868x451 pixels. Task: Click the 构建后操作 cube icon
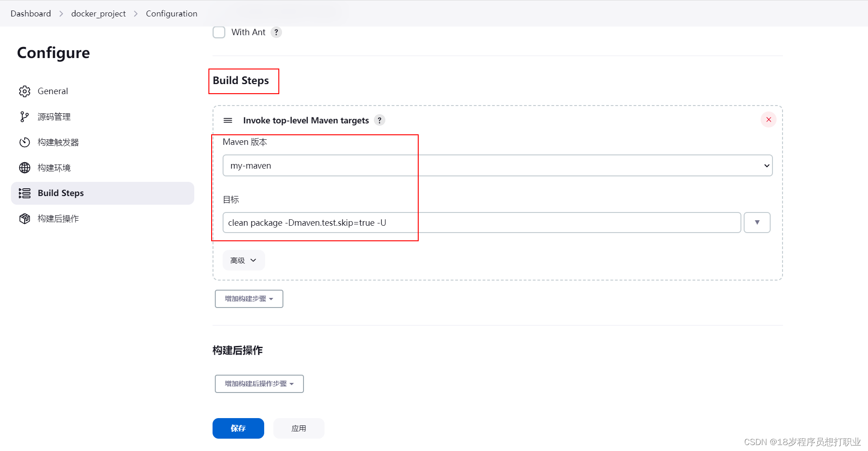[x=25, y=219]
